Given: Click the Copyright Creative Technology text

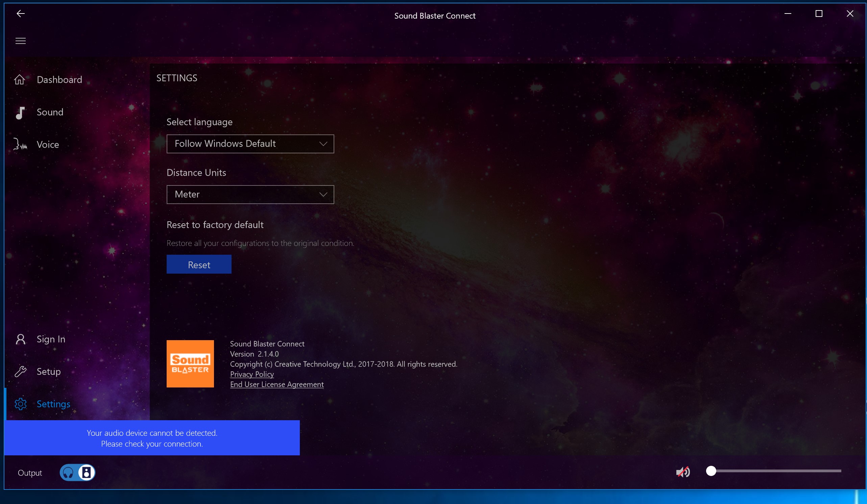Looking at the screenshot, I should [x=343, y=364].
